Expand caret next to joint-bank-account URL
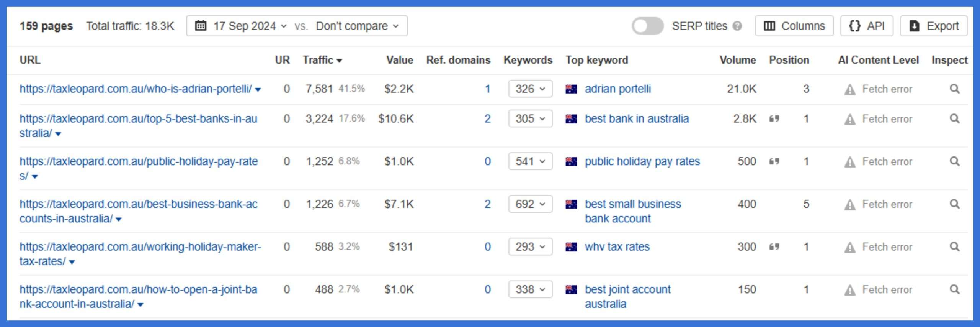This screenshot has width=980, height=327. point(140,305)
